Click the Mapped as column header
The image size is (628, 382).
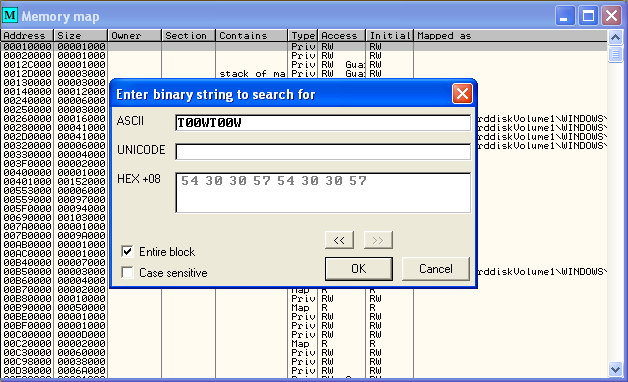click(x=511, y=36)
